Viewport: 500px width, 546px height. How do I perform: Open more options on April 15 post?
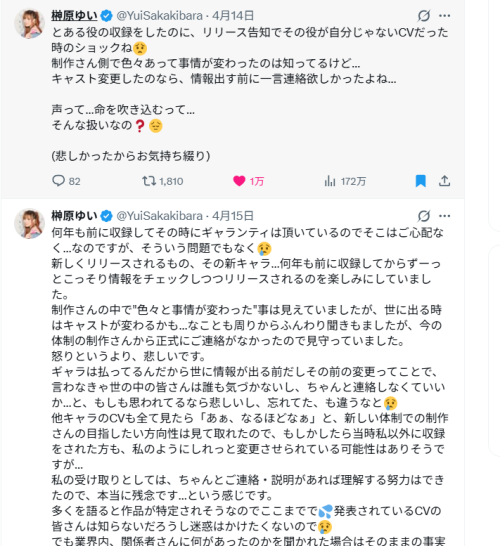click(444, 216)
